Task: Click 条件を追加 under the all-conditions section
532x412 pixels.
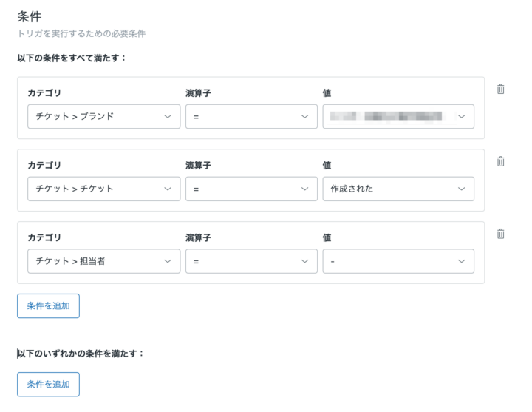Action: click(x=48, y=305)
